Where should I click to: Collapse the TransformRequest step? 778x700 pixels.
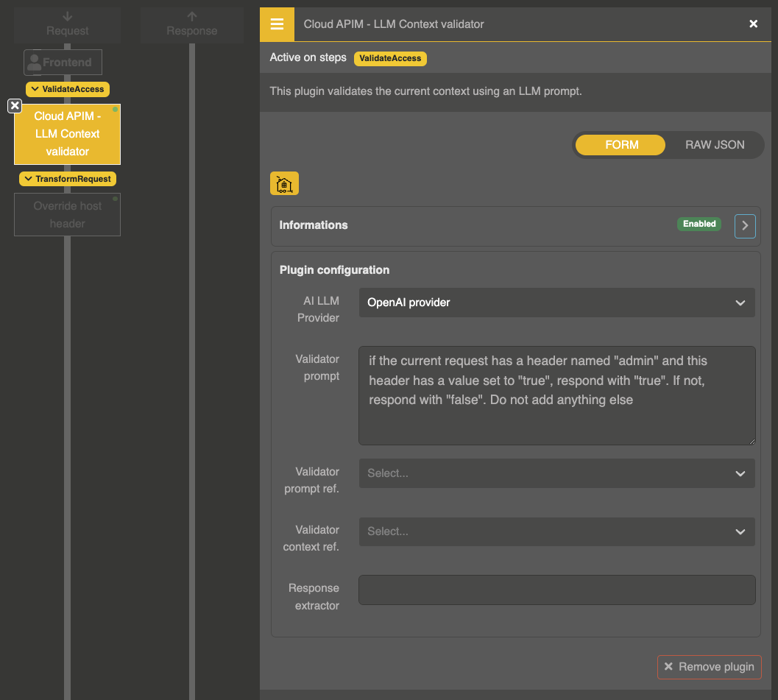[68, 179]
